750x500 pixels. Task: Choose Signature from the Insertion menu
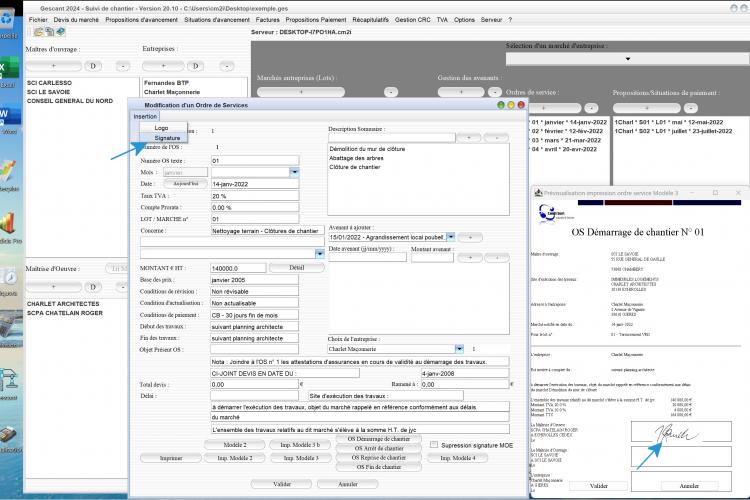click(x=167, y=138)
